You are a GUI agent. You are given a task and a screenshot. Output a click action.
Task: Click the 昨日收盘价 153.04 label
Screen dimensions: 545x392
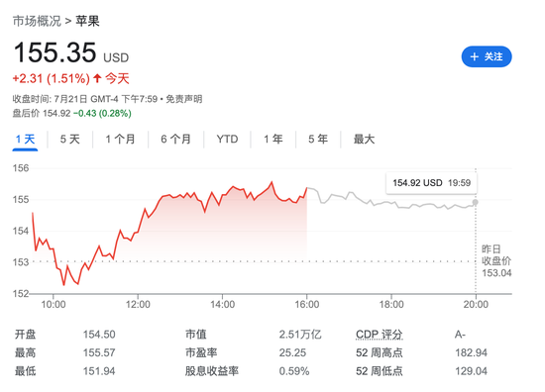pyautogui.click(x=496, y=260)
